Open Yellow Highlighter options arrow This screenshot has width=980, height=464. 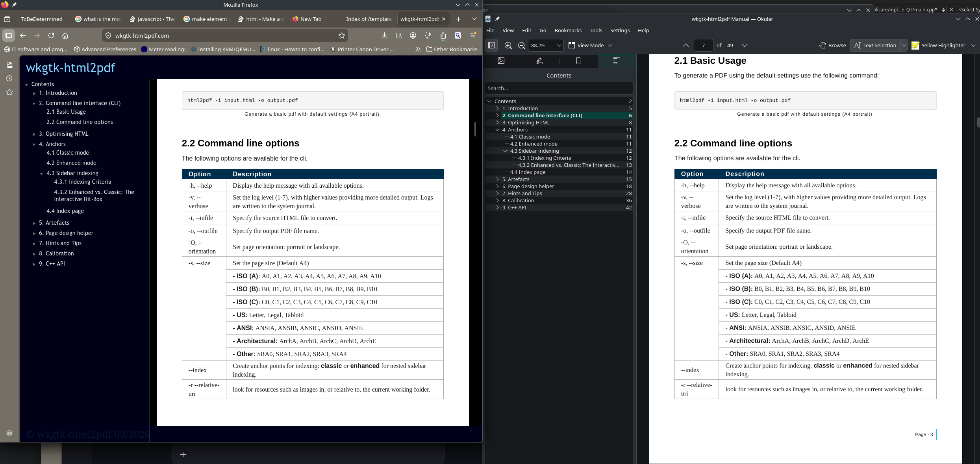pyautogui.click(x=973, y=45)
